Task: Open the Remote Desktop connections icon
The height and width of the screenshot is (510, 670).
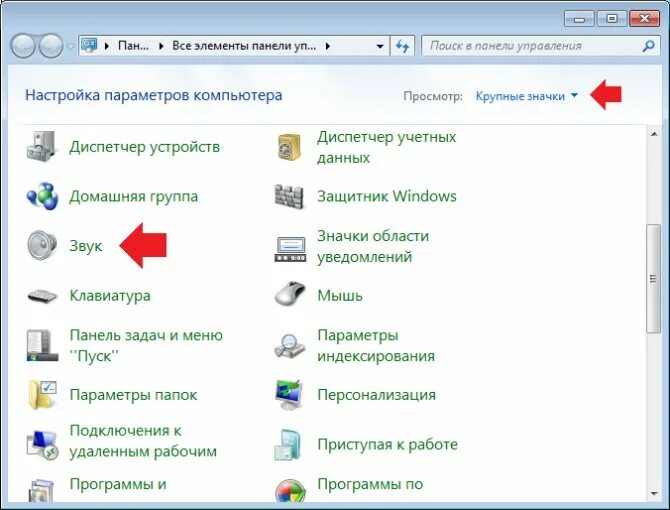Action: pyautogui.click(x=42, y=445)
